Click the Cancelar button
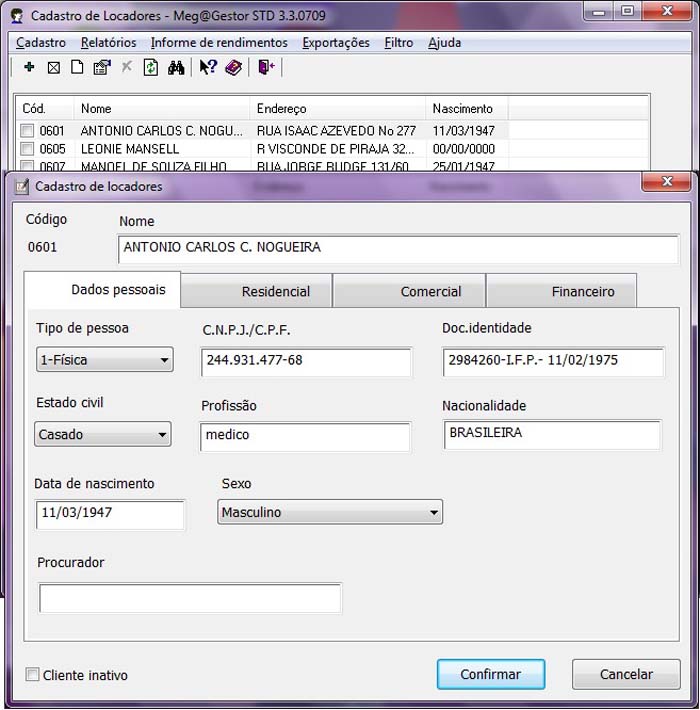Viewport: 700px width, 710px height. pyautogui.click(x=626, y=674)
